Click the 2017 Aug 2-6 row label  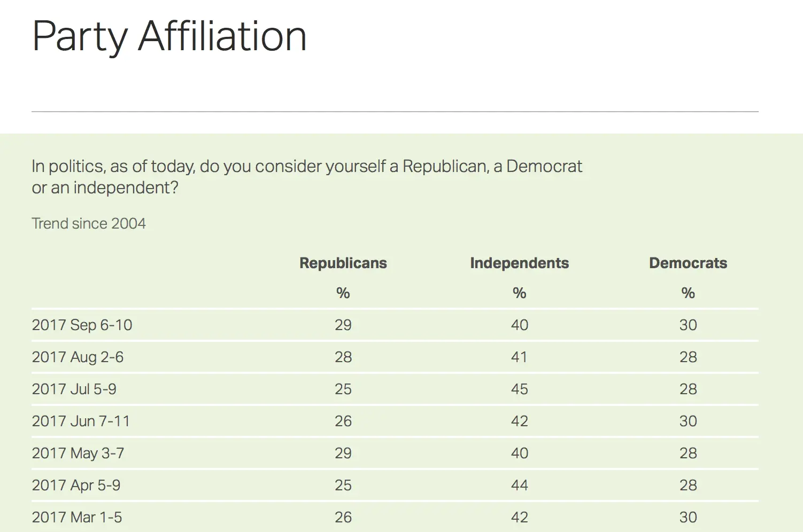click(78, 357)
